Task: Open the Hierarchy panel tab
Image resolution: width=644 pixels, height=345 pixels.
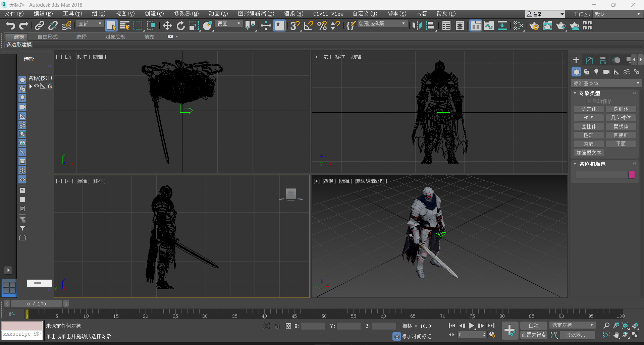Action: [603, 60]
